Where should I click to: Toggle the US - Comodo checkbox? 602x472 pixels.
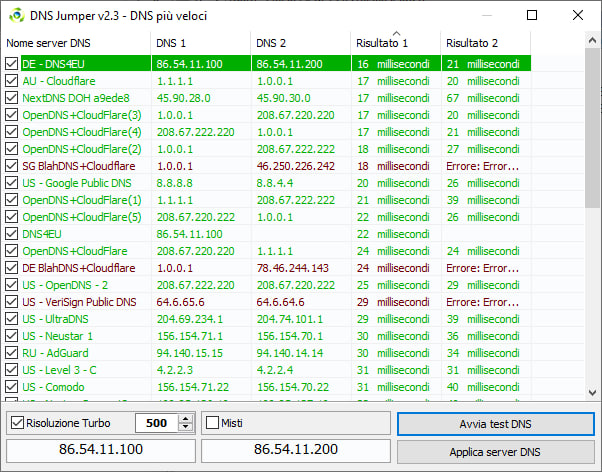(12, 387)
